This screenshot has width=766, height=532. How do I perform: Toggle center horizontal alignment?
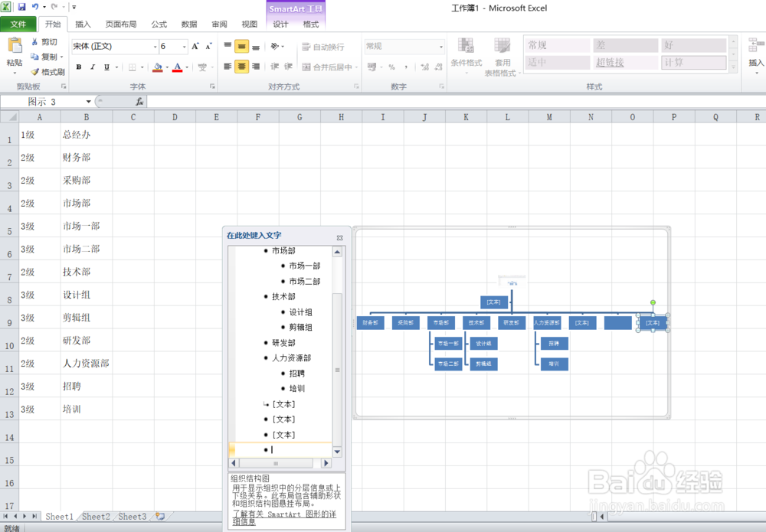click(x=241, y=67)
